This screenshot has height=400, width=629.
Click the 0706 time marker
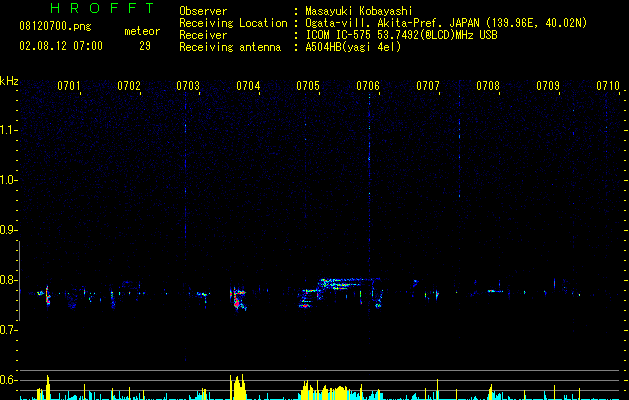pos(368,86)
